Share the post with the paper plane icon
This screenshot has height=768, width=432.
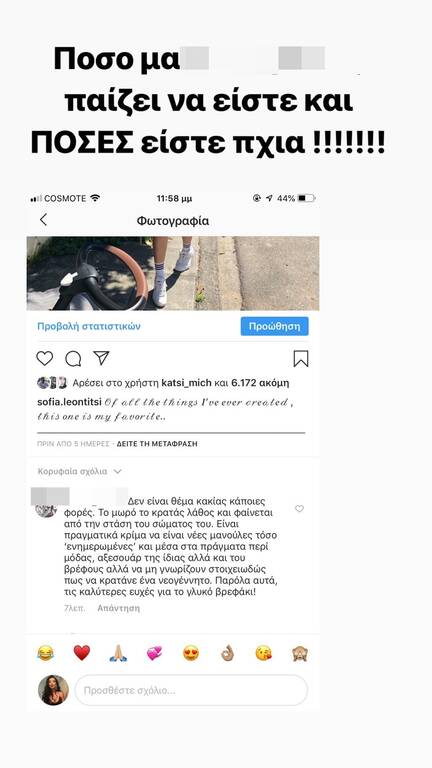click(x=101, y=358)
